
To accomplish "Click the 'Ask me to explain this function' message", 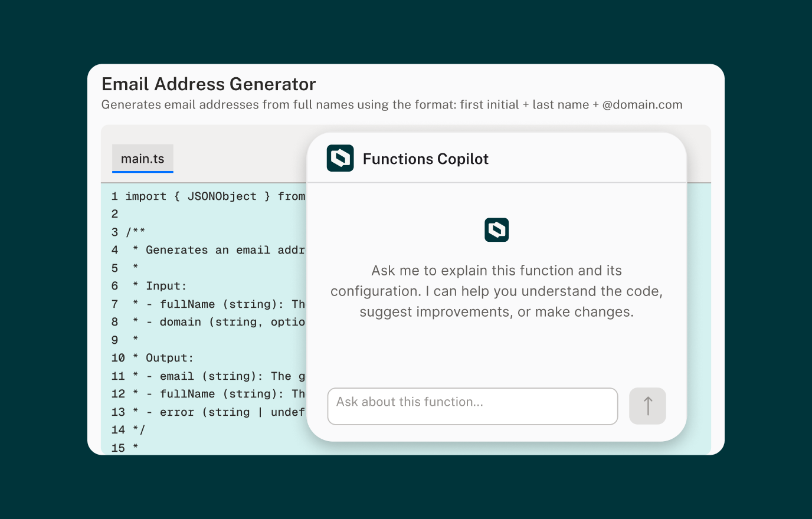I will pyautogui.click(x=497, y=291).
